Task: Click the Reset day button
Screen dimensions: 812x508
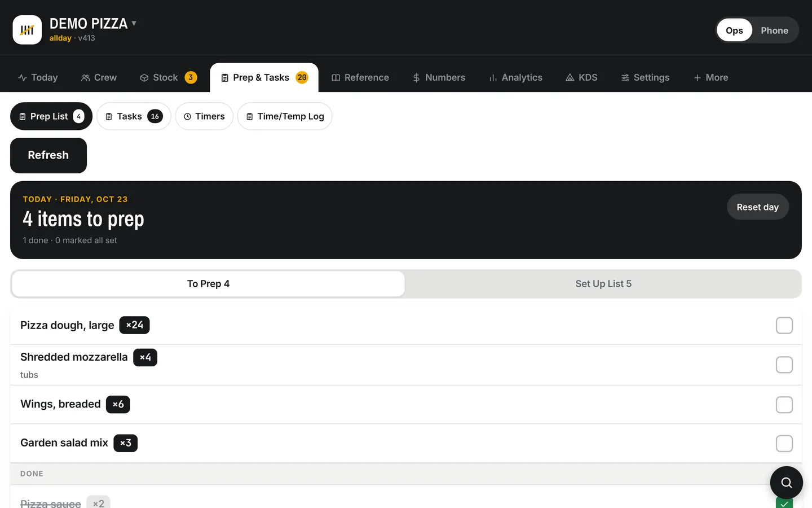Action: pyautogui.click(x=757, y=207)
